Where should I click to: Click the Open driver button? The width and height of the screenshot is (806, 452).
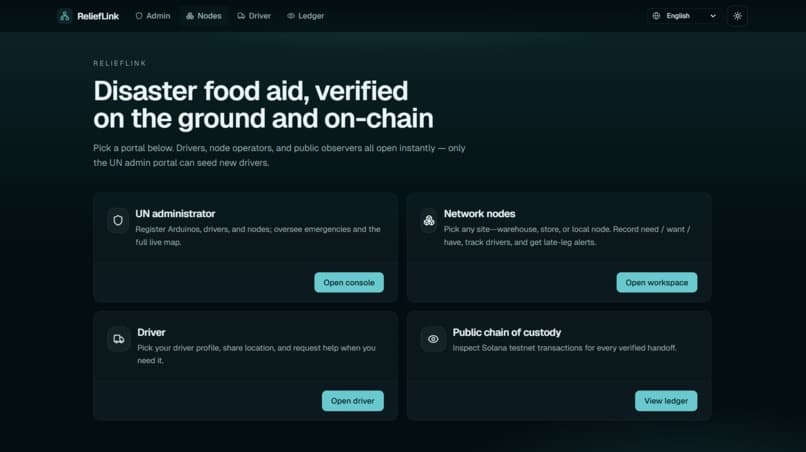(353, 401)
